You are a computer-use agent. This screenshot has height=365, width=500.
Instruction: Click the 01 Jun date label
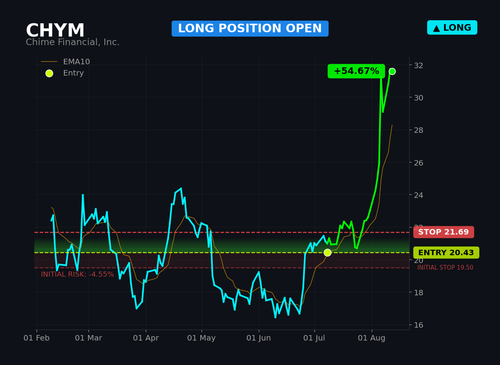[259, 338]
